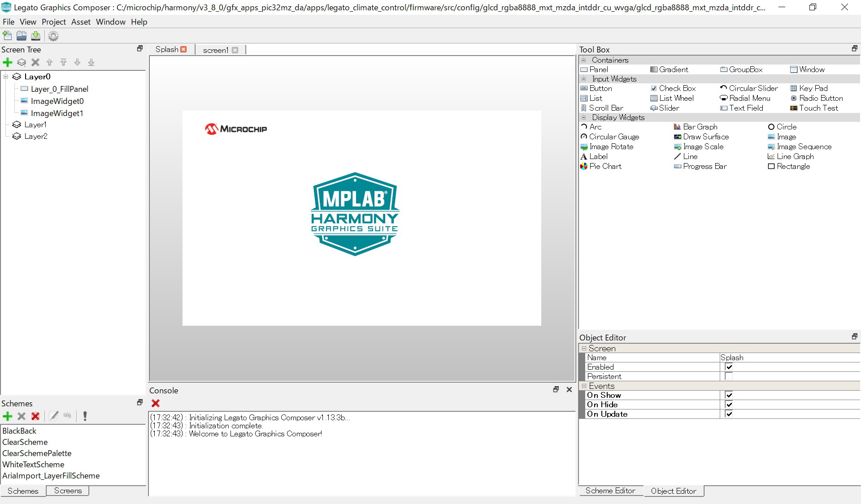The width and height of the screenshot is (861, 504).
Task: Open the Window menu
Action: [110, 22]
